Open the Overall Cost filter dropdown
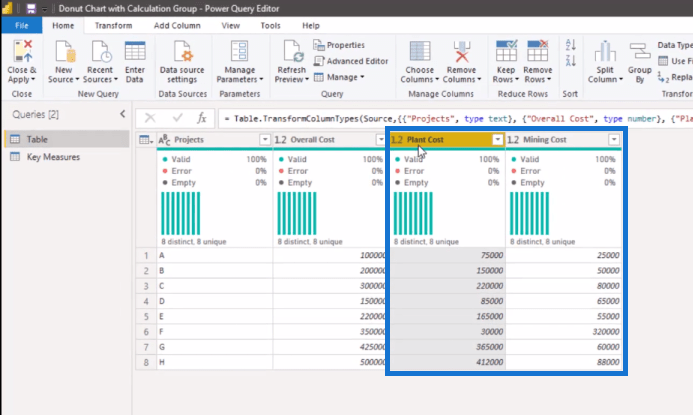The width and height of the screenshot is (693, 415). point(381,140)
